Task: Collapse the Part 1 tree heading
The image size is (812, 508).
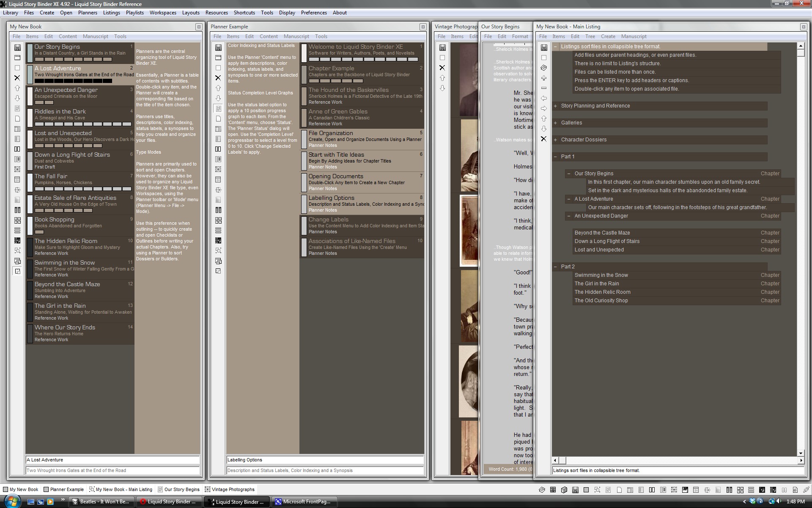Action: click(555, 157)
